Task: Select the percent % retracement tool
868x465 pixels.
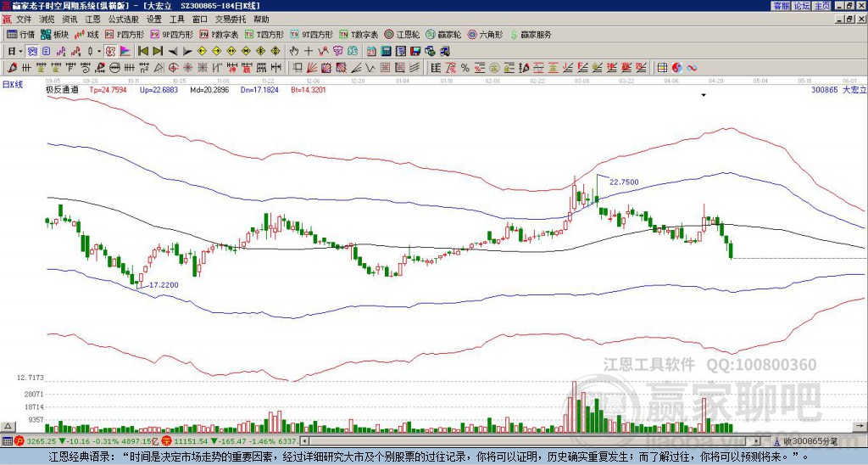Action: [465, 68]
